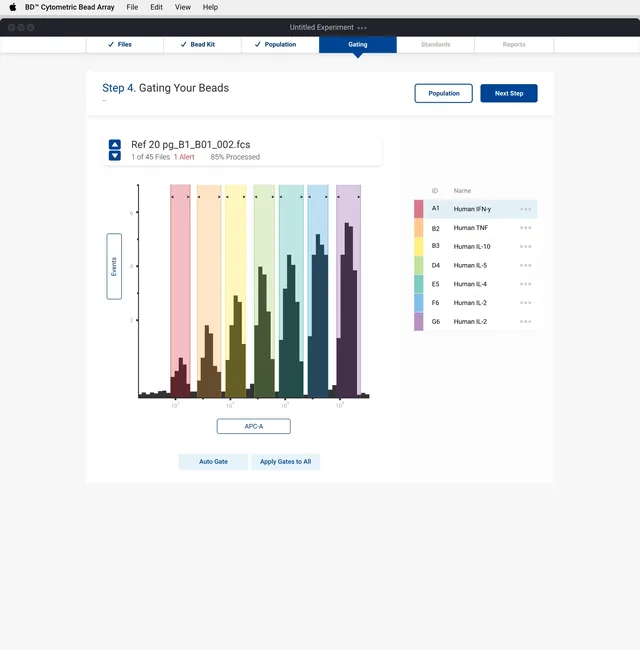Go to the Files step tab
The height and width of the screenshot is (650, 640).
[124, 44]
